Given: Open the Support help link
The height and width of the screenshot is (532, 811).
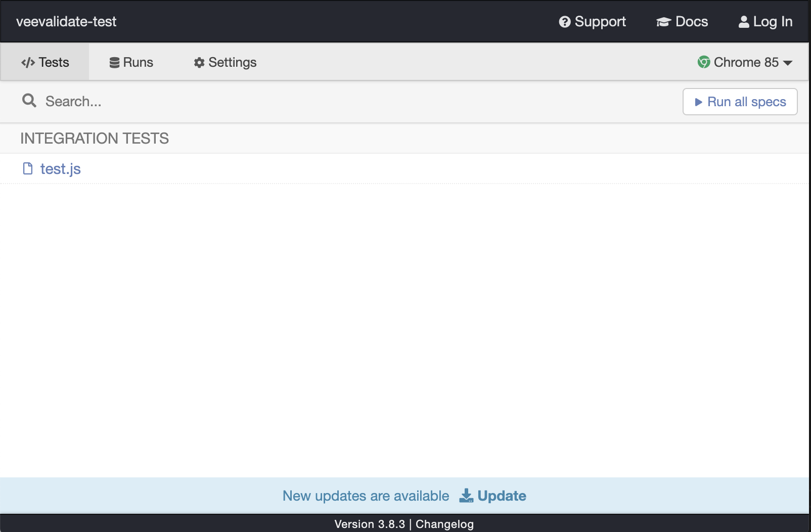Looking at the screenshot, I should coord(592,22).
